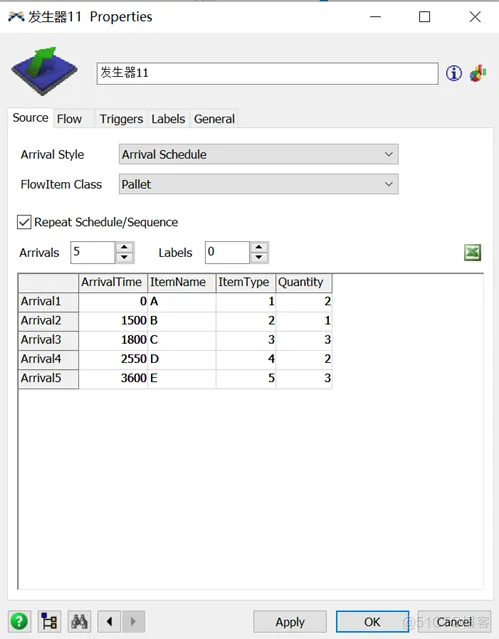Click the FlexSim logo in title bar
Screen dimensions: 499x639
16,17
